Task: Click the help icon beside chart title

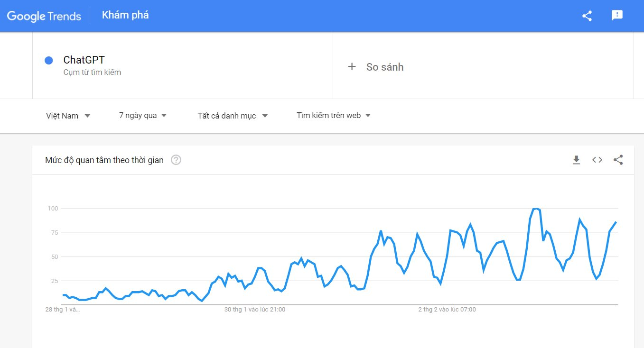Action: 176,160
